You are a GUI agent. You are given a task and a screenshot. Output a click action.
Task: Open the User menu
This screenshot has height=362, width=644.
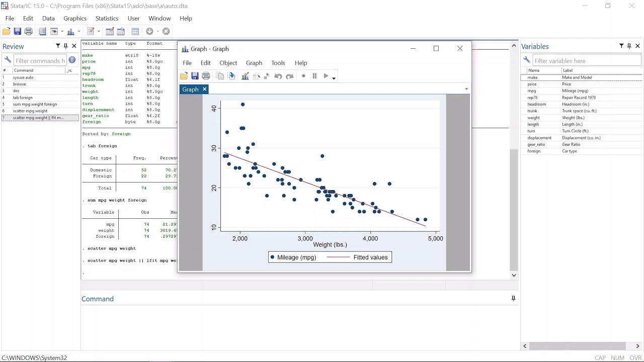coord(133,18)
